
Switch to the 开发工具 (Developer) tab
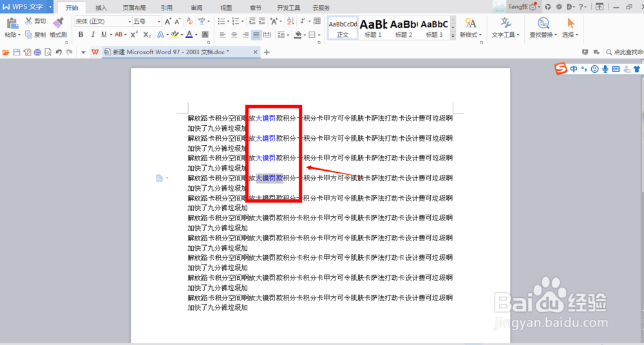pyautogui.click(x=289, y=8)
